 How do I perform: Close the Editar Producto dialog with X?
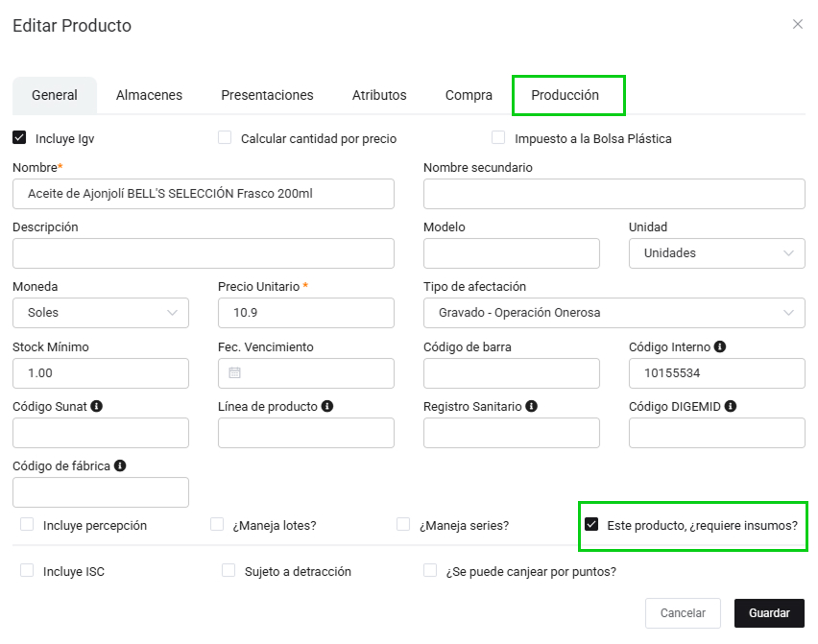797,24
